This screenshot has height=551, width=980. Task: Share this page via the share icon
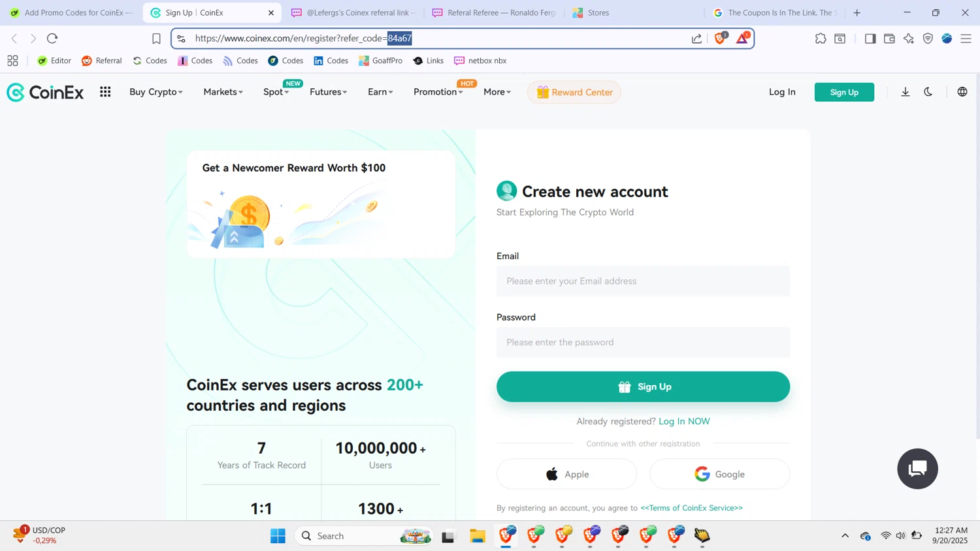696,39
